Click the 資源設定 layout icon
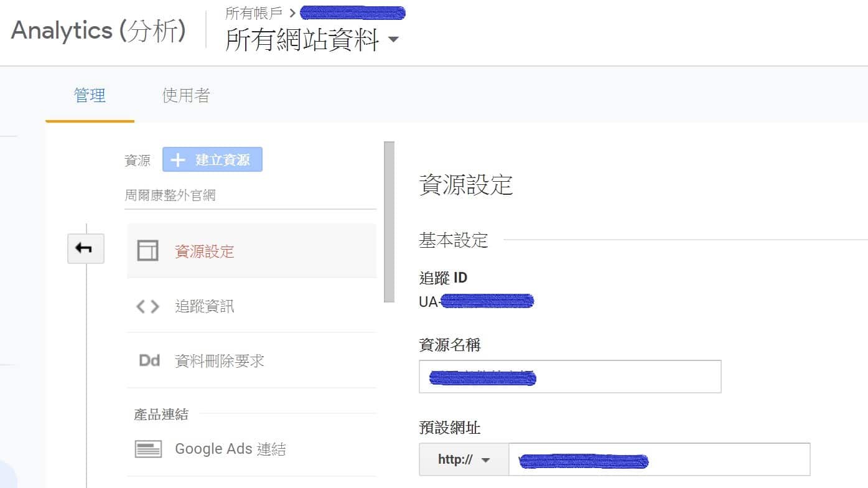Screen dimensions: 868x488 point(147,251)
